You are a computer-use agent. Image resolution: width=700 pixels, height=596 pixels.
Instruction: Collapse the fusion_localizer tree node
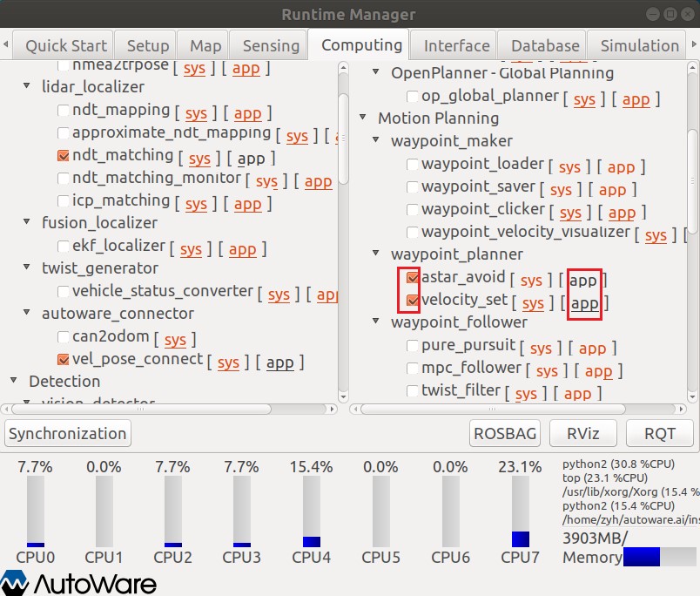click(x=27, y=221)
